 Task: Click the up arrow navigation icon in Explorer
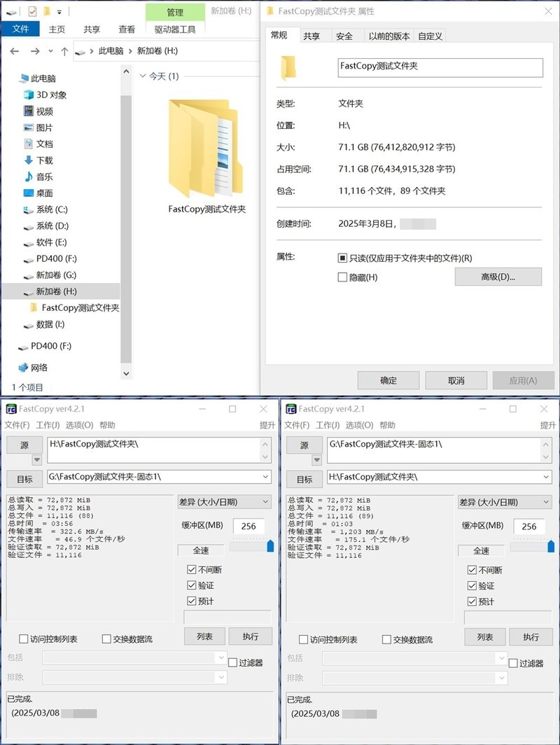point(65,50)
